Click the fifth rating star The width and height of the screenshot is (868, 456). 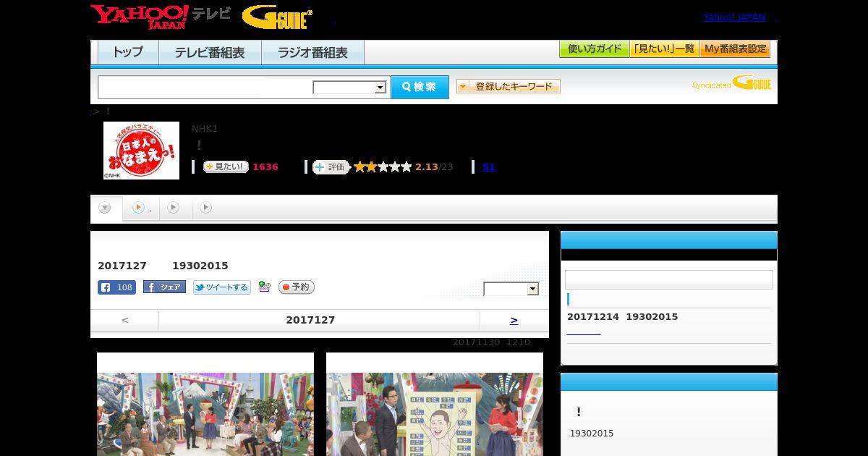[x=406, y=167]
